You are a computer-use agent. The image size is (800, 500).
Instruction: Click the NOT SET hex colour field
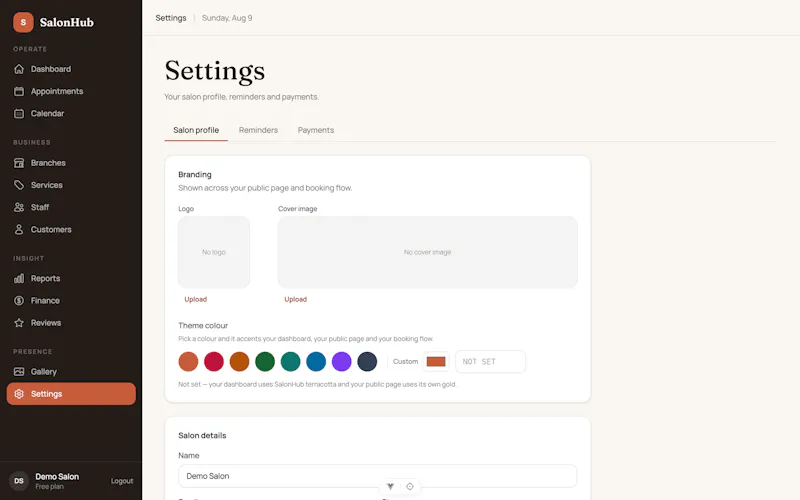point(490,361)
